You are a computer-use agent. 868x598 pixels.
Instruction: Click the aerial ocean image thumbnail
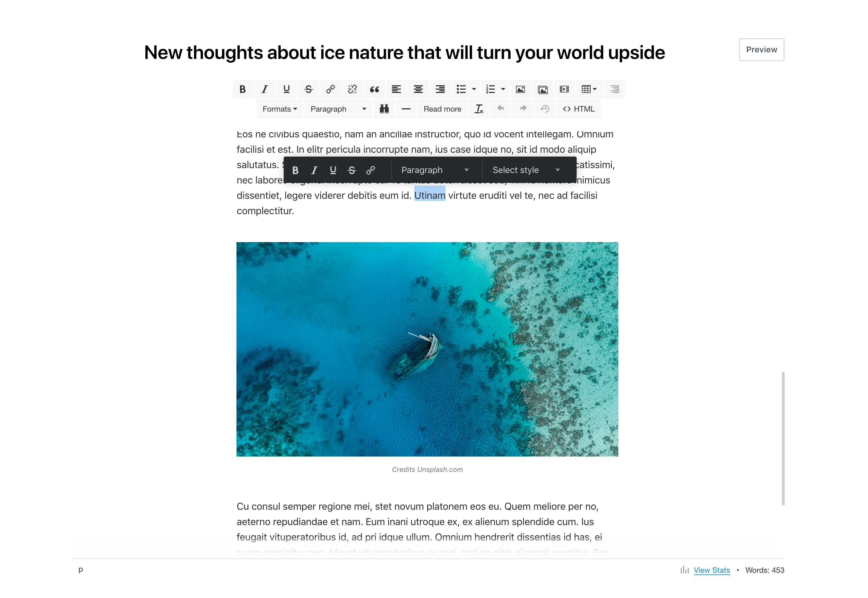(427, 349)
